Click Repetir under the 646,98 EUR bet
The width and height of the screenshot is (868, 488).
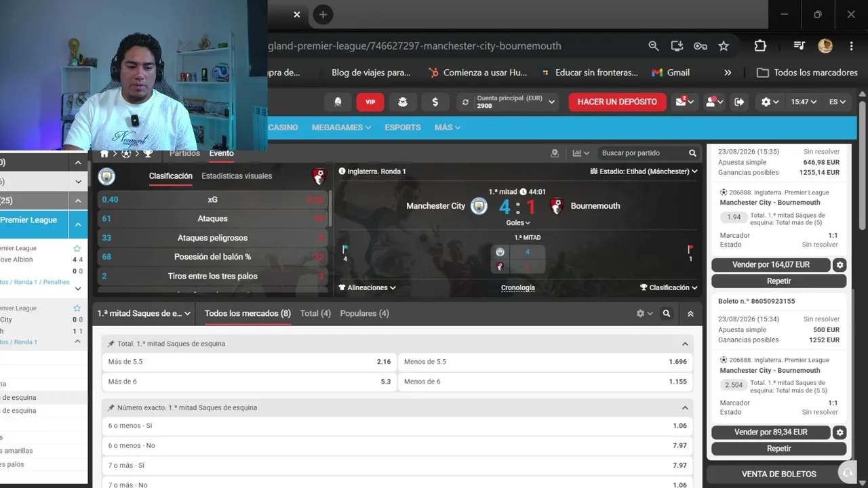coord(778,281)
